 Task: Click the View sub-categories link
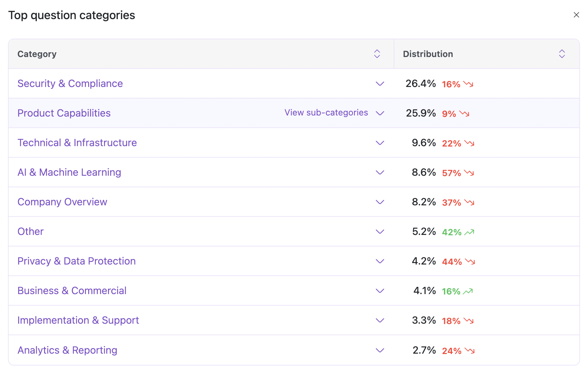[x=326, y=113]
